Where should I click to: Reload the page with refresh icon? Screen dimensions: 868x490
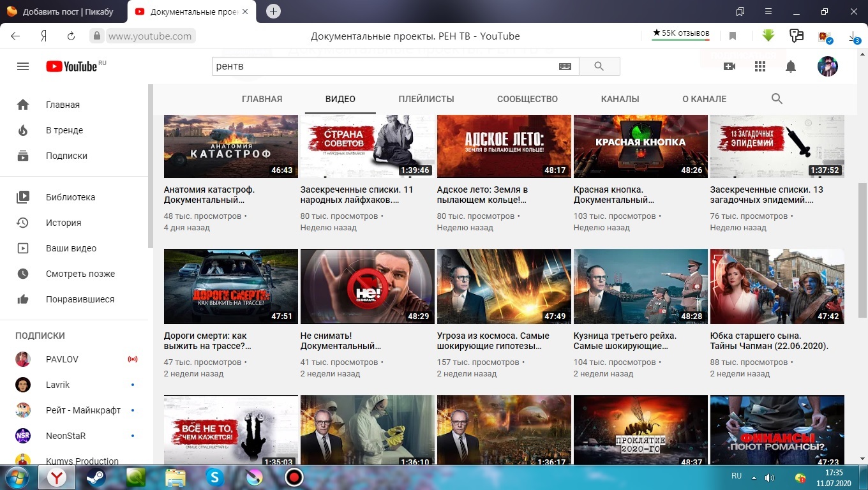point(71,36)
